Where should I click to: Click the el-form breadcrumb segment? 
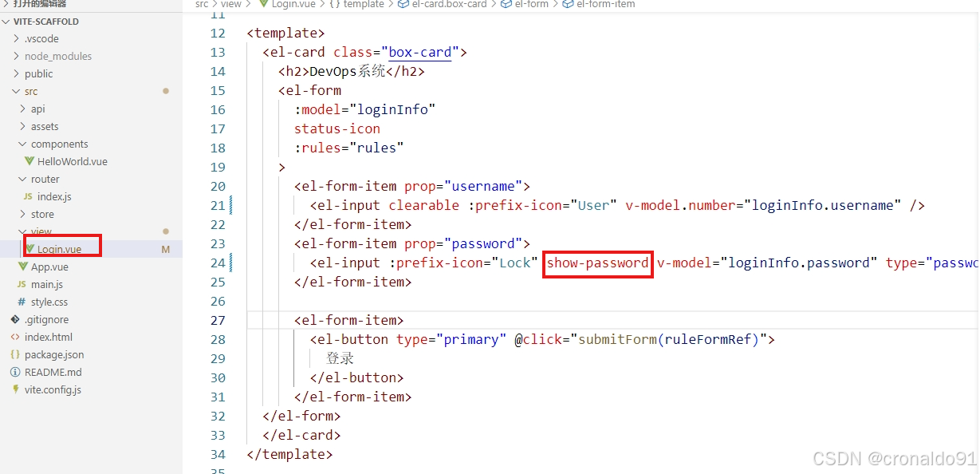(531, 4)
